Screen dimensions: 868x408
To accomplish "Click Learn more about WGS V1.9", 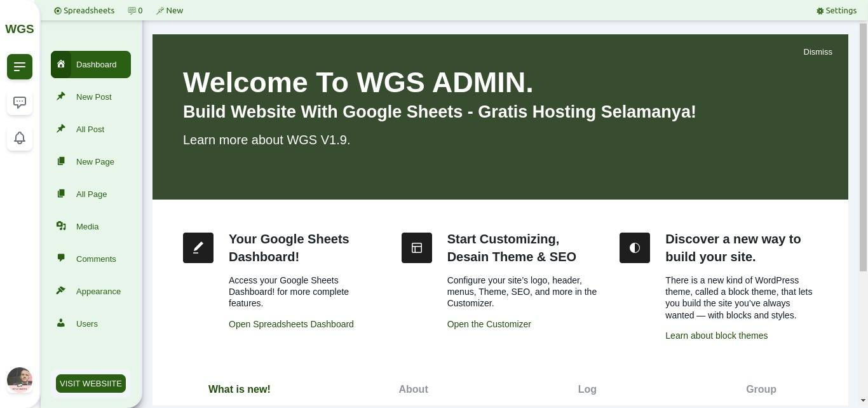I will [266, 140].
